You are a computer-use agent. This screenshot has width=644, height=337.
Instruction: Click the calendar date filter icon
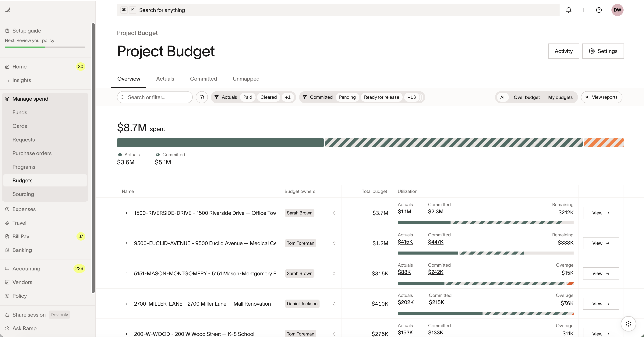click(202, 97)
